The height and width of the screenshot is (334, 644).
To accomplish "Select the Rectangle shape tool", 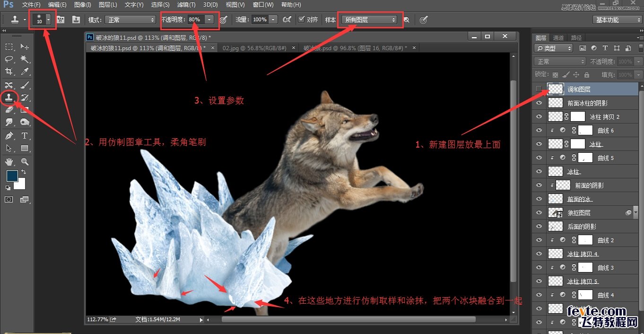I will [x=25, y=148].
